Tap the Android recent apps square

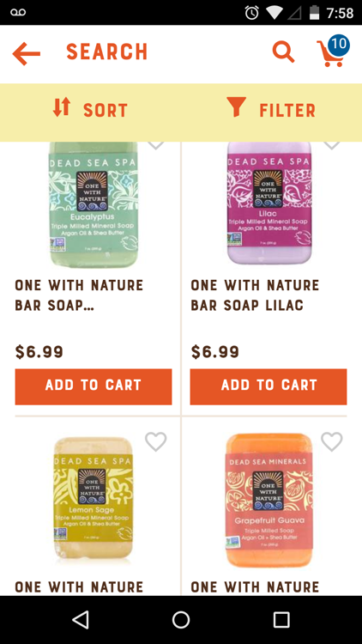[x=281, y=620]
